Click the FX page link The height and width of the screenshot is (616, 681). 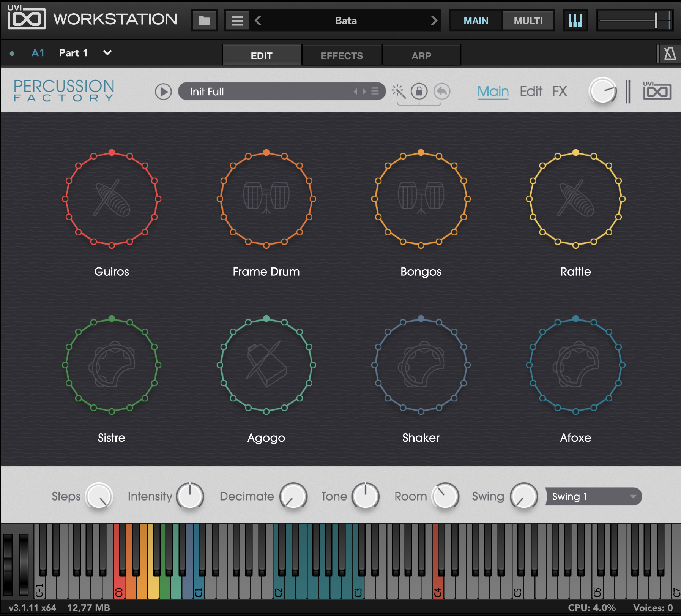(560, 92)
